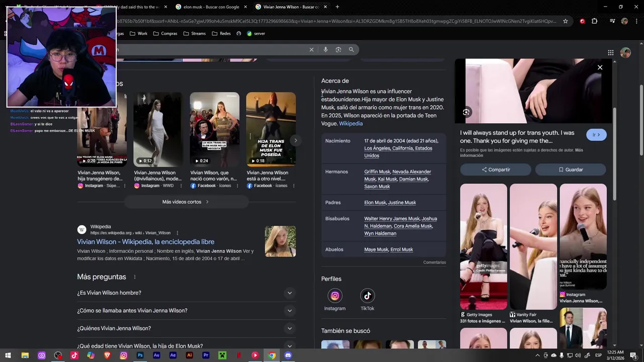Click the Chrome address bar URL
Viewport: 644px width, 362px height.
pos(337,21)
